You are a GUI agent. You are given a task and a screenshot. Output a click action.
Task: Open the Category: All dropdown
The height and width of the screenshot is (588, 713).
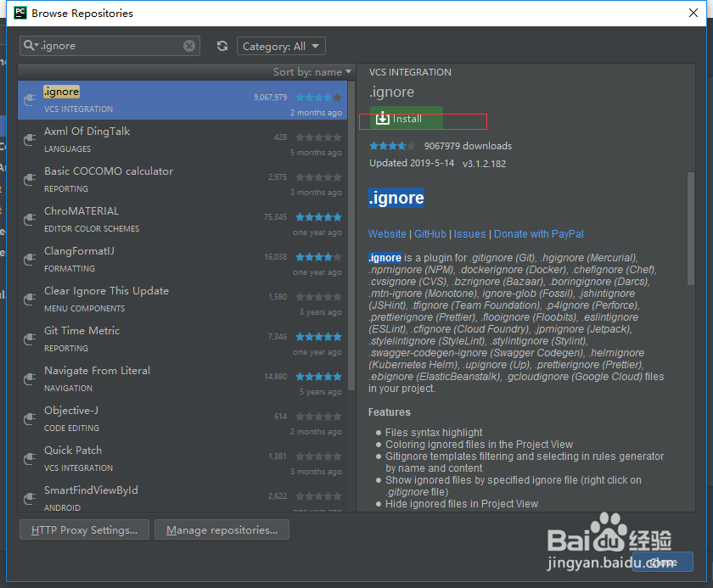coord(281,46)
